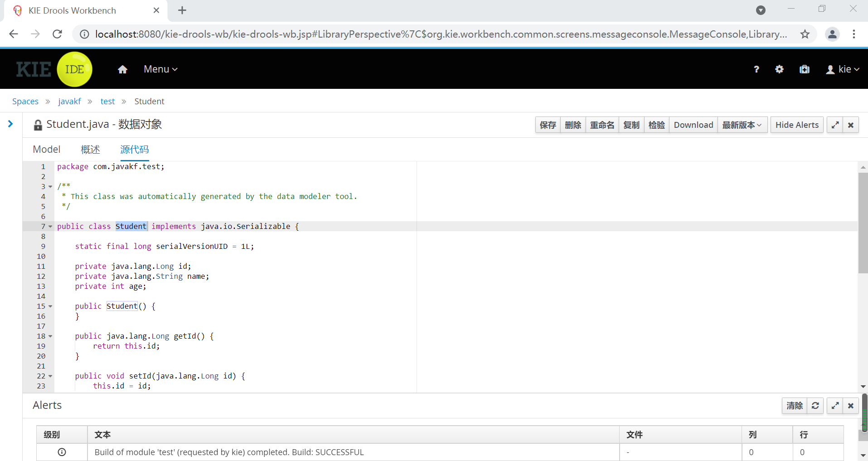
Task: Select the 源代码 tab
Action: [x=135, y=150]
